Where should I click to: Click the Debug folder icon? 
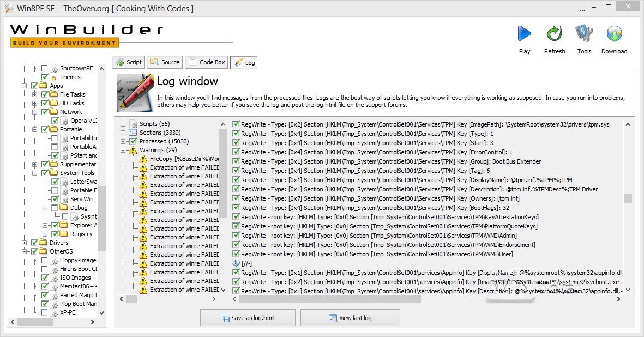64,207
